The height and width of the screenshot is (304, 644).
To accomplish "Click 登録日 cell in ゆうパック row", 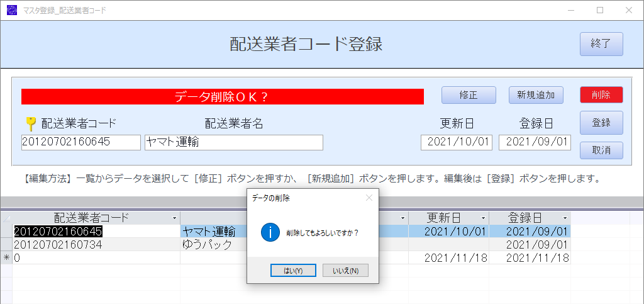I will pos(530,244).
